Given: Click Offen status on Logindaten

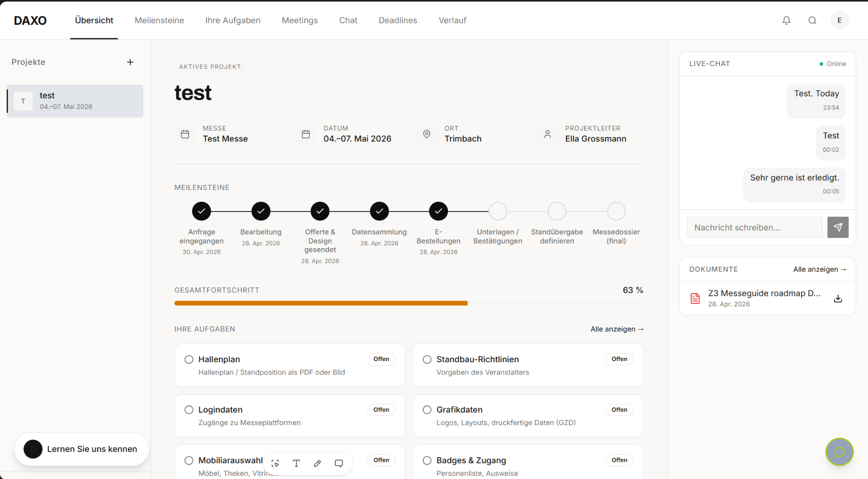Looking at the screenshot, I should (x=381, y=410).
